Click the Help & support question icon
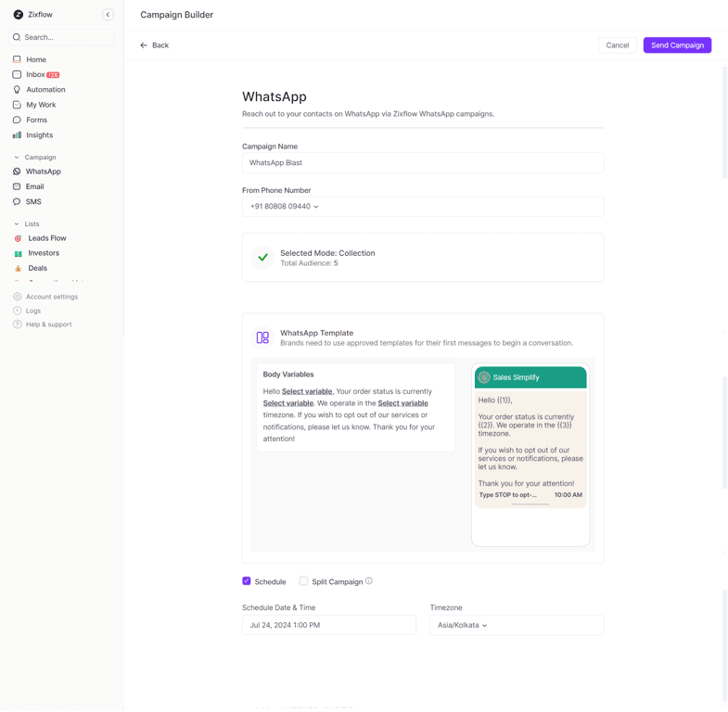Viewport: 728px width, 712px height. tap(18, 324)
